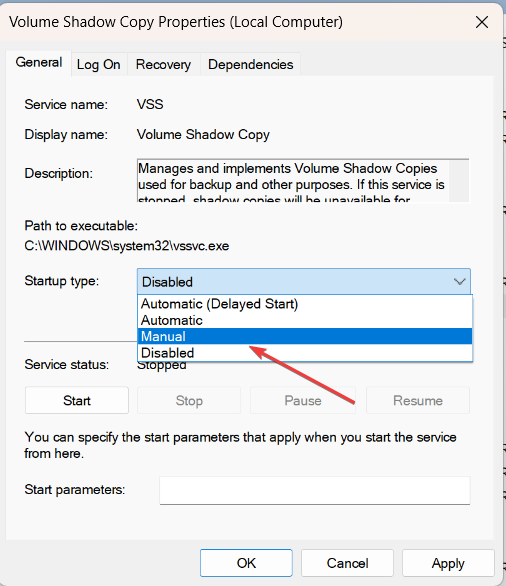Screen dimensions: 506x586
Task: View the Dependencies tab
Action: (250, 65)
